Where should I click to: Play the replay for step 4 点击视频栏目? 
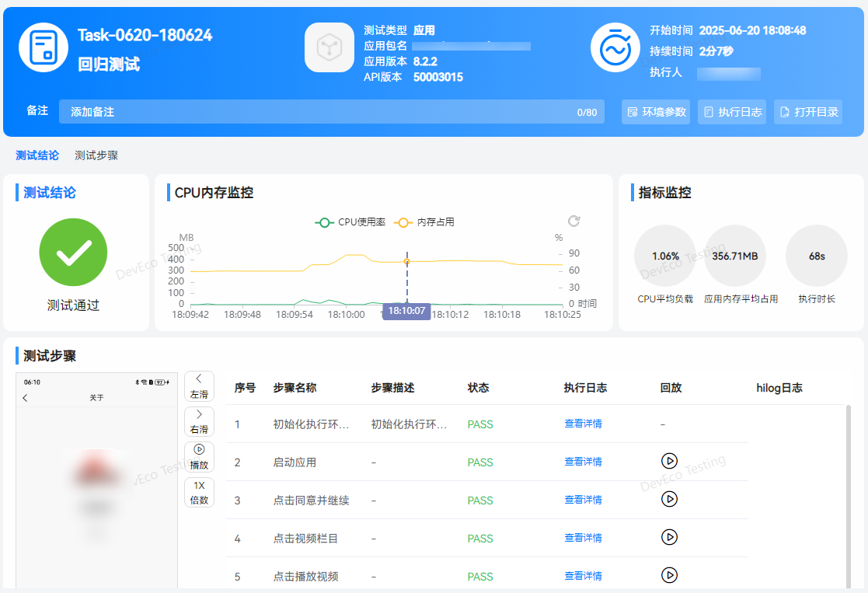pyautogui.click(x=668, y=537)
